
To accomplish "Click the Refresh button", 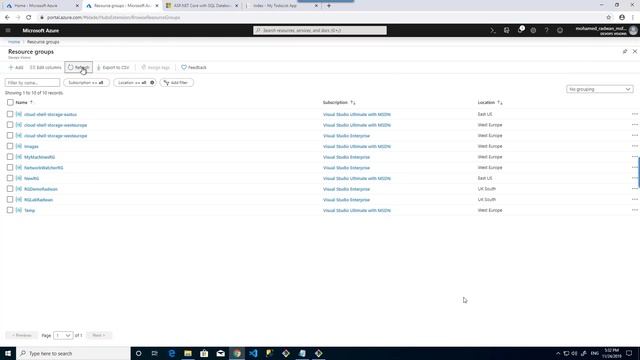I will click(78, 67).
